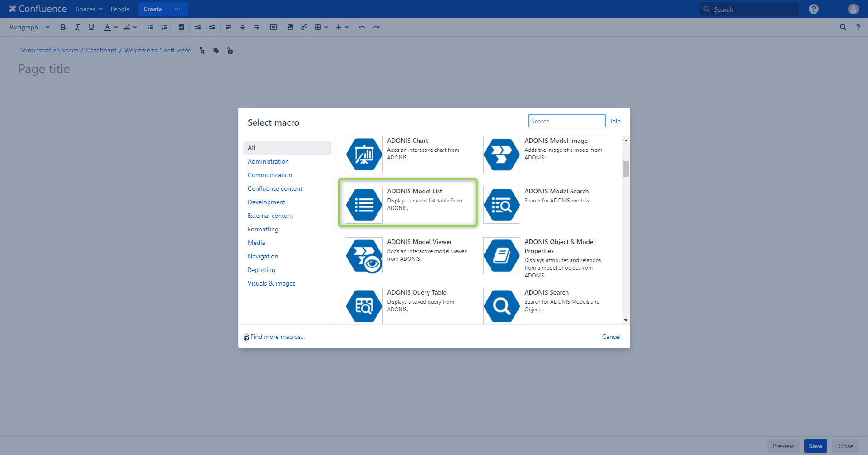Open page location tree icon in breadcrumb
868x455 pixels.
pyautogui.click(x=202, y=51)
